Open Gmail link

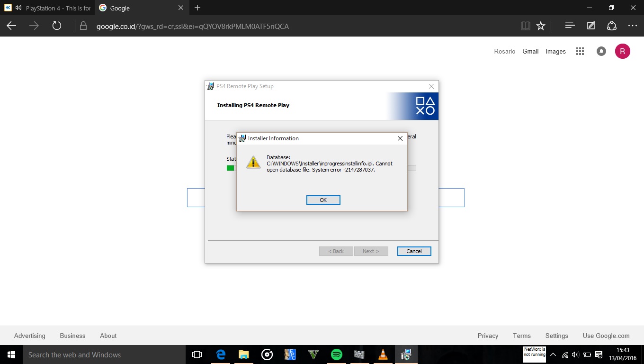pyautogui.click(x=530, y=51)
